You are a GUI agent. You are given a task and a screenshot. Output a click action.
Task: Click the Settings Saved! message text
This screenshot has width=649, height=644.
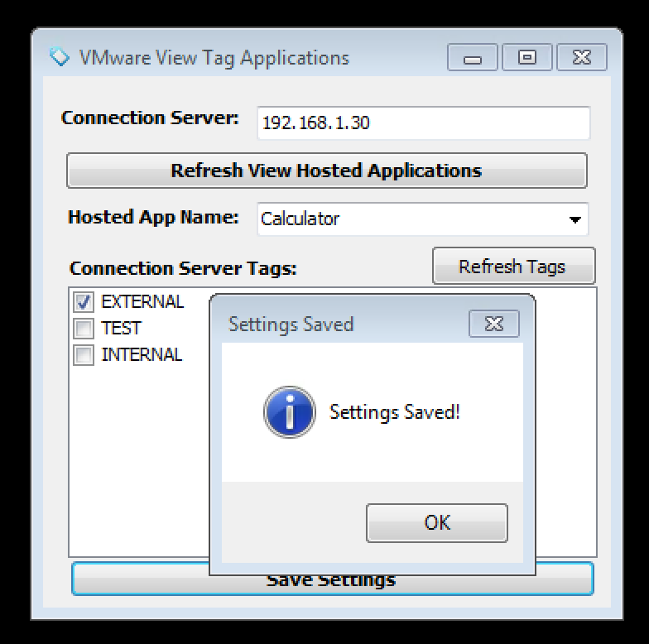394,412
